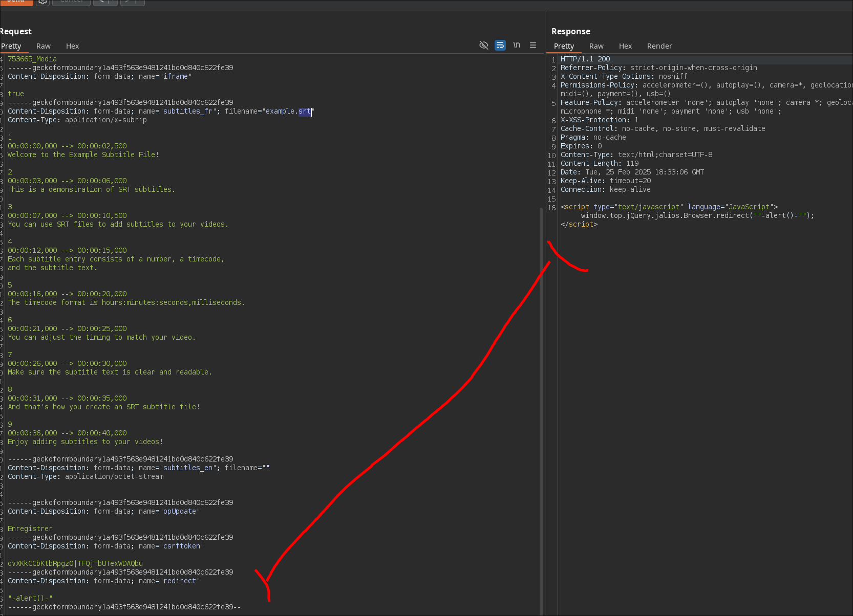
Task: Click "Enjoy adding subtitles to your videos!" line
Action: (x=86, y=442)
